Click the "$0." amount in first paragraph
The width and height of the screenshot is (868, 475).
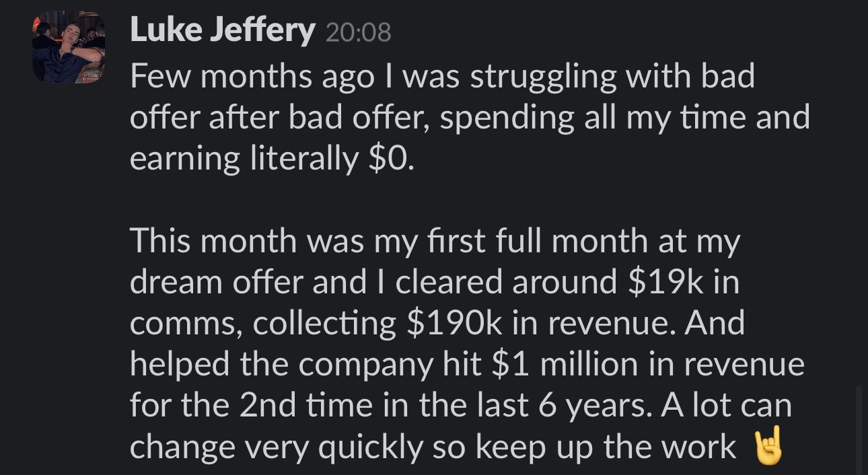(x=392, y=158)
